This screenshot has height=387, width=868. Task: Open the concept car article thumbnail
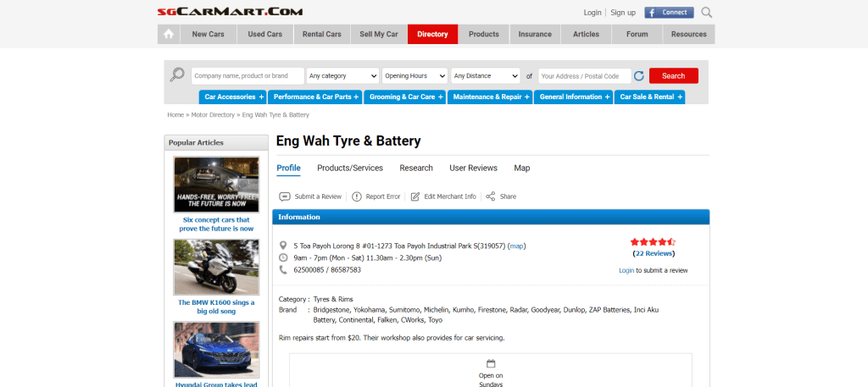216,185
